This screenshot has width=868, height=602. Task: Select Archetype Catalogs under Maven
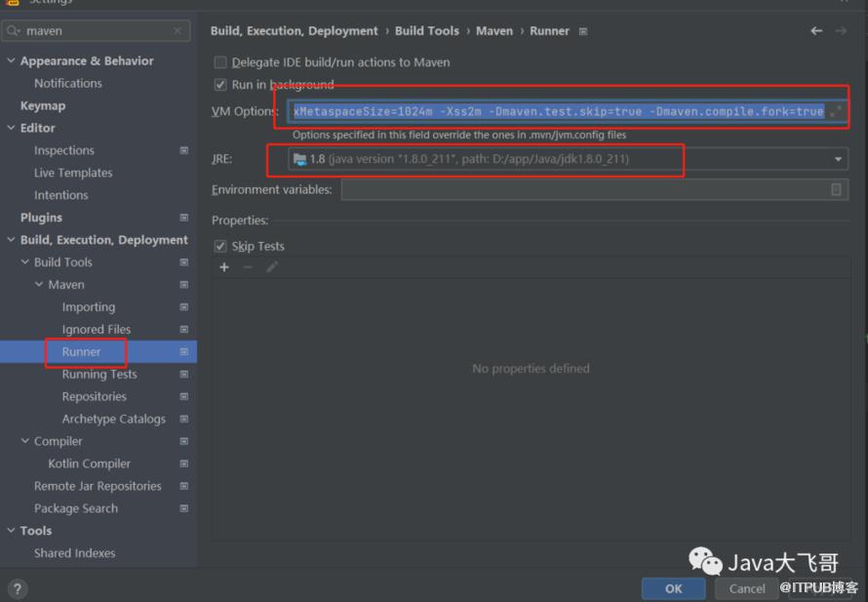coord(113,420)
